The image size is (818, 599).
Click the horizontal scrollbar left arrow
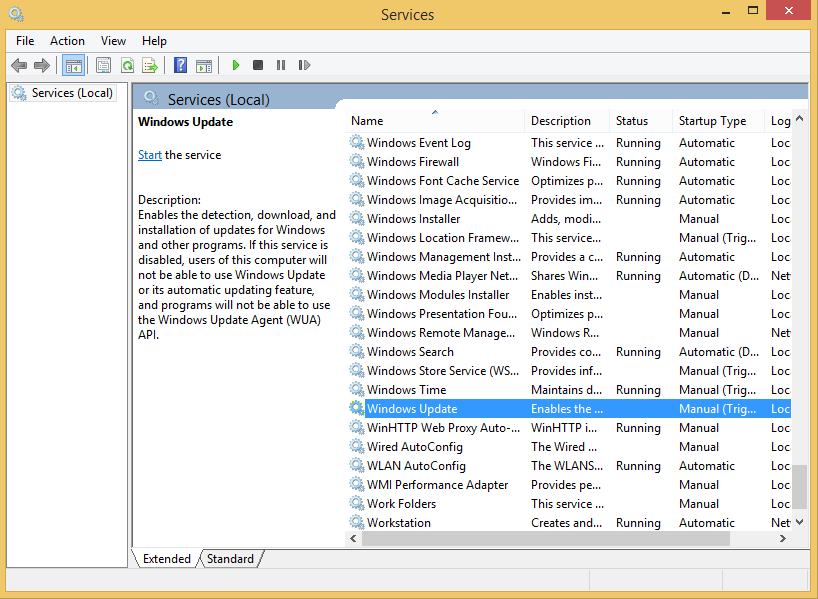[x=354, y=538]
